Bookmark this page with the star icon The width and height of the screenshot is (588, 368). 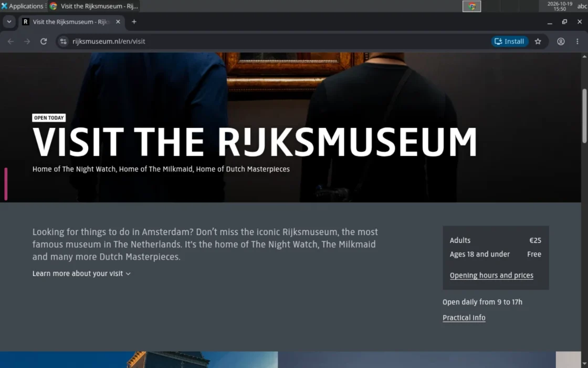tap(538, 42)
